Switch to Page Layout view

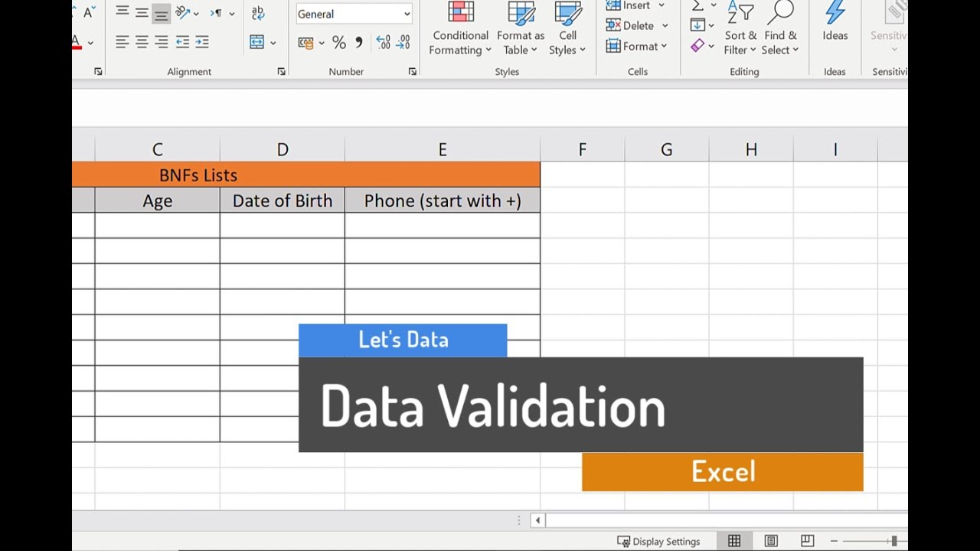coord(771,541)
